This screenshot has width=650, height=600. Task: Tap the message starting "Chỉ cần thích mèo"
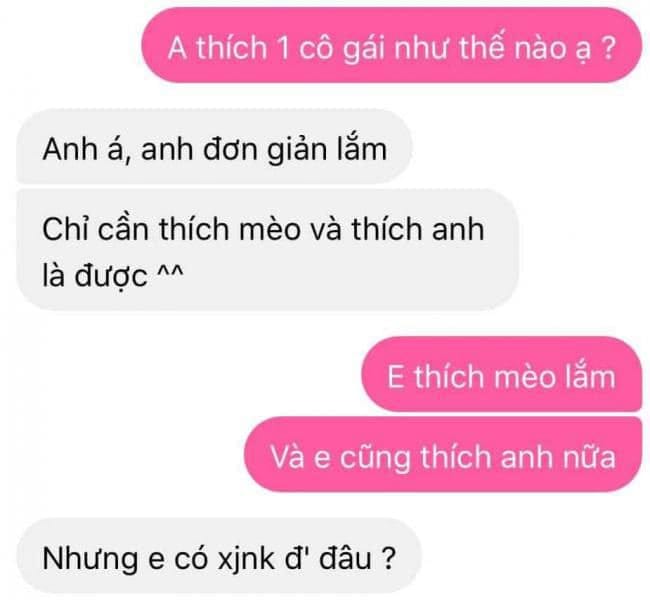[x=268, y=250]
